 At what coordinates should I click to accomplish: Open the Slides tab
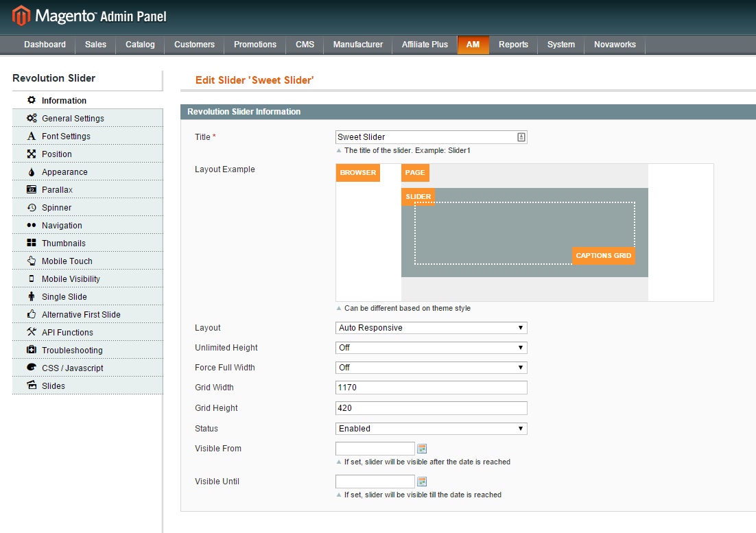pos(87,386)
